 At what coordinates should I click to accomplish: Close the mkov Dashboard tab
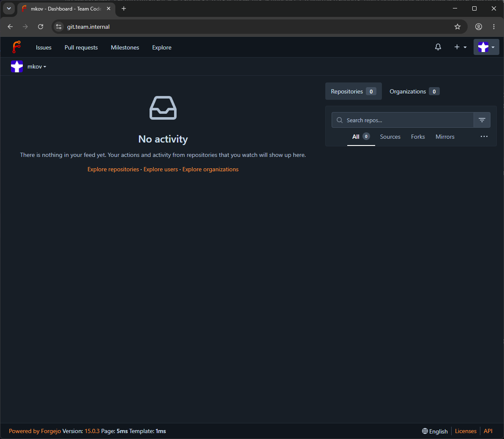tap(109, 9)
